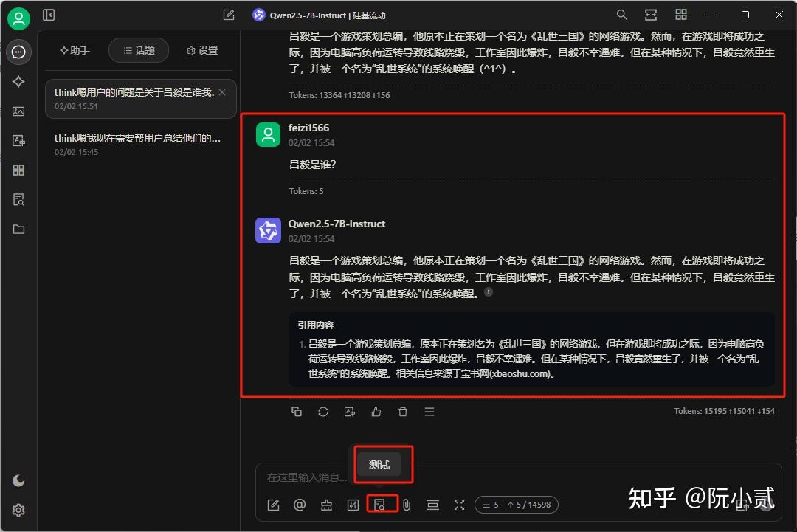Open the token count indicator 5 / 14598
797x532 pixels.
point(517,505)
